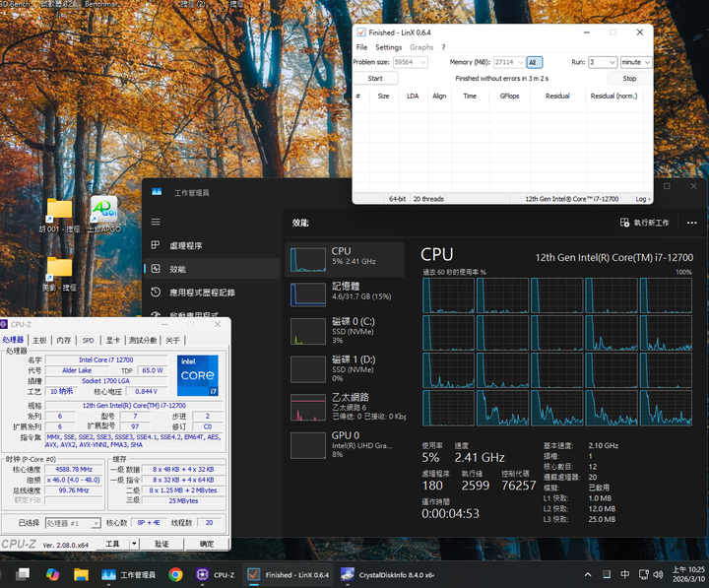The height and width of the screenshot is (588, 709).
Task: Open the ? help menu in LinX
Action: coord(443,47)
